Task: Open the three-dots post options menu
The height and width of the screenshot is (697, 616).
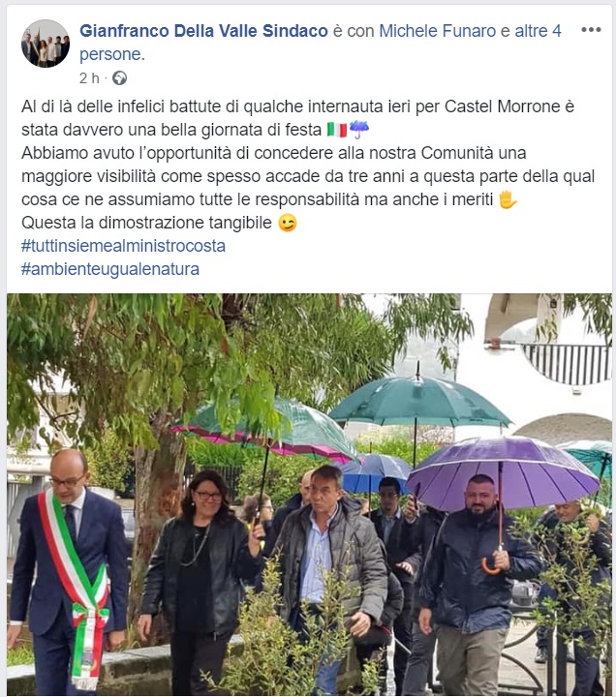Action: (591, 30)
